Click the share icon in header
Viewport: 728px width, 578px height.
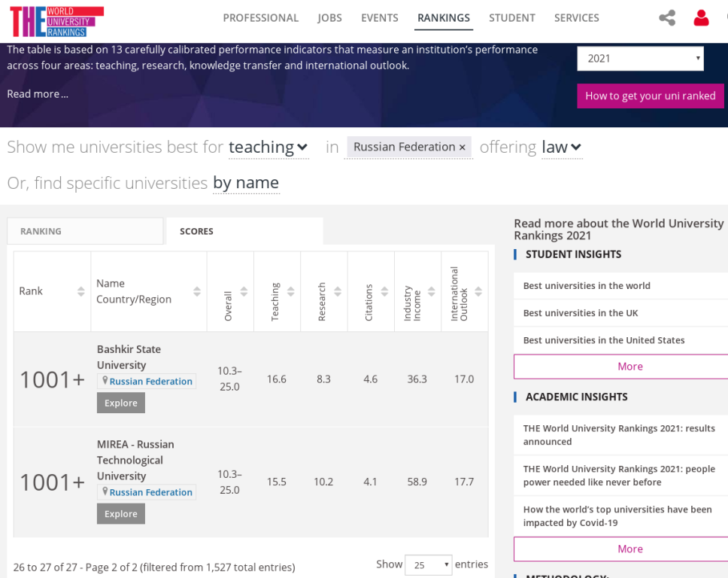(x=666, y=18)
